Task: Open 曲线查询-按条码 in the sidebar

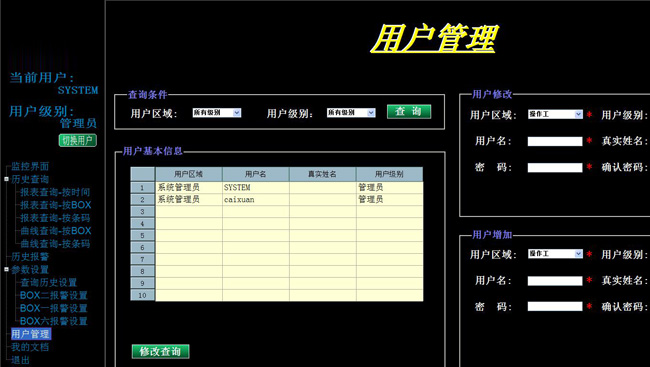Action: (55, 243)
